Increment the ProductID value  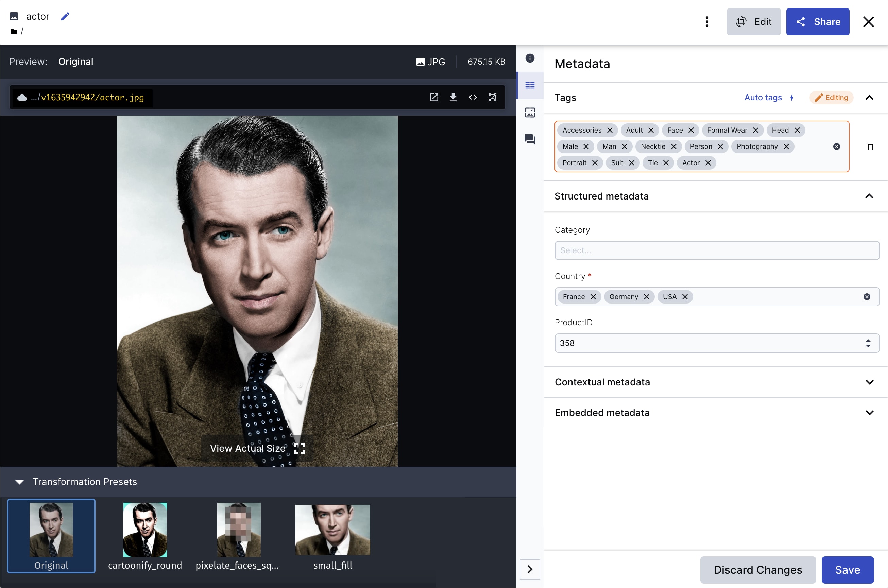click(869, 340)
